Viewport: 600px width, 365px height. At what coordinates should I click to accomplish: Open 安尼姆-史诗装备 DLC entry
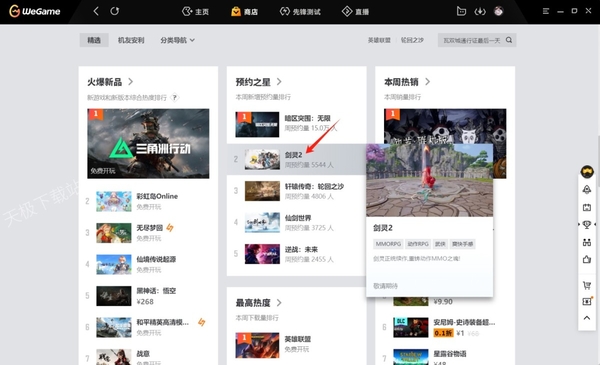pyautogui.click(x=445, y=327)
